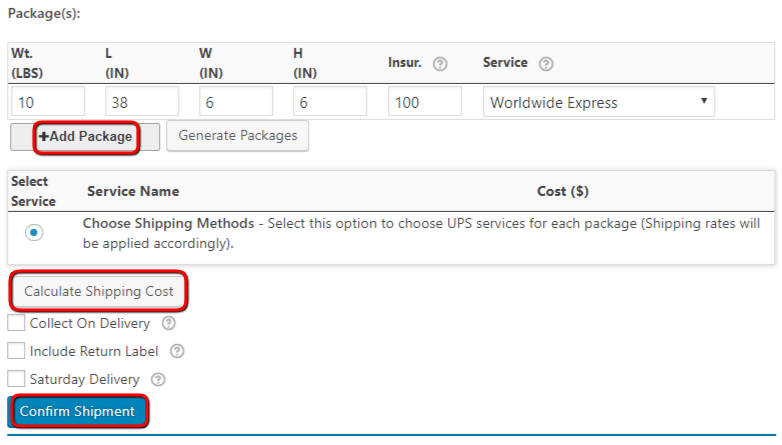Edit the length field showing 38
782x445 pixels.
click(142, 101)
